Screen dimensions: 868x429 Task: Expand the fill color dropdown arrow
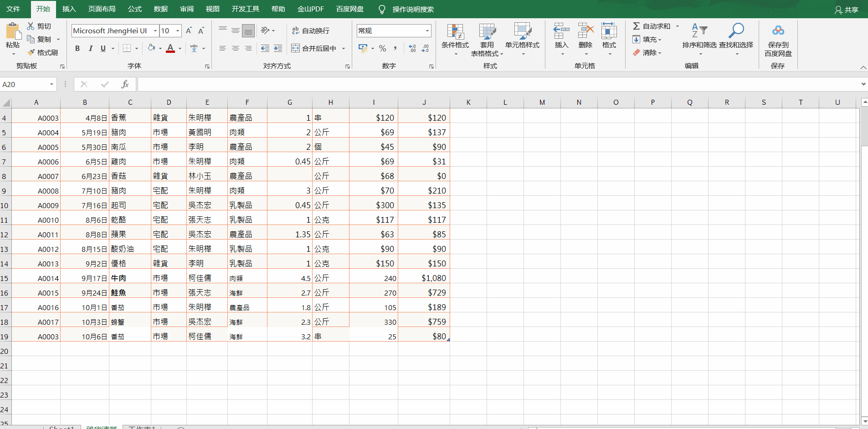[160, 48]
